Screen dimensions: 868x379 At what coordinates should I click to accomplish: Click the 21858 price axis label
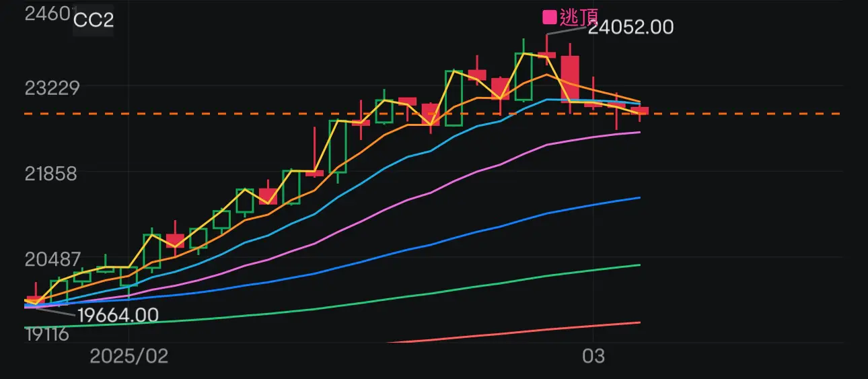(52, 174)
